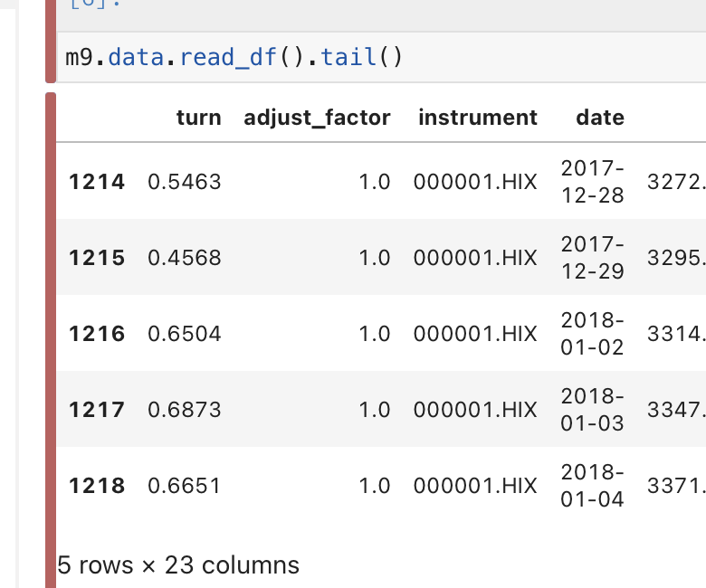Select the instrument cell in row 1217
706x588 pixels.
[474, 410]
